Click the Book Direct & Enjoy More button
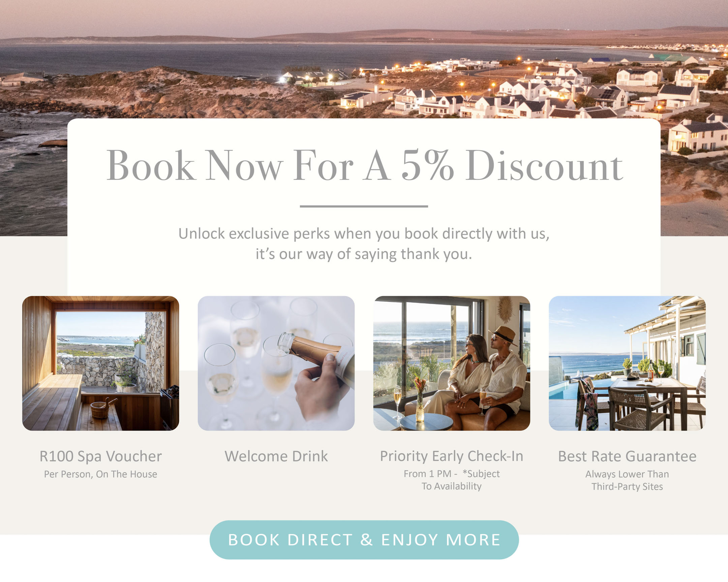This screenshot has height=582, width=728. coord(364,540)
